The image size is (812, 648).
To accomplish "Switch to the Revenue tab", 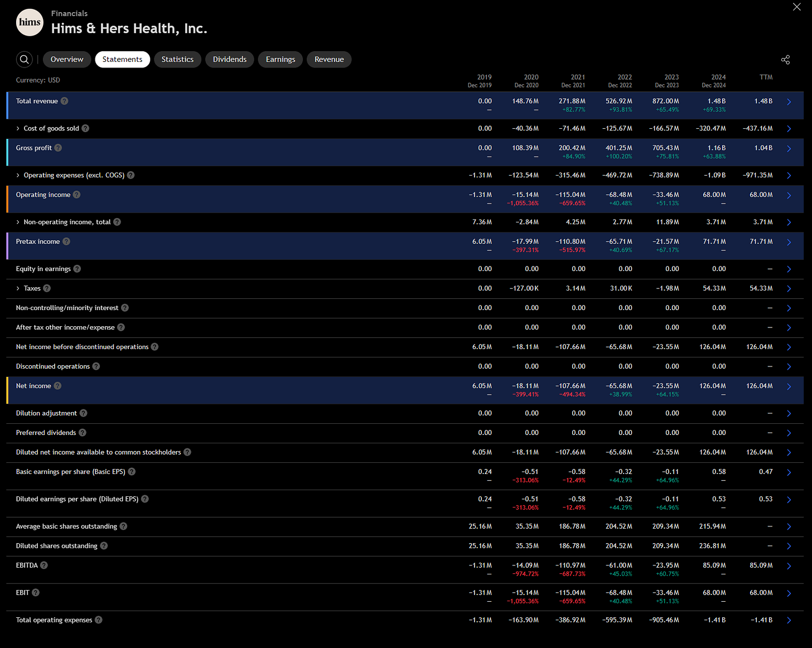I will [329, 60].
